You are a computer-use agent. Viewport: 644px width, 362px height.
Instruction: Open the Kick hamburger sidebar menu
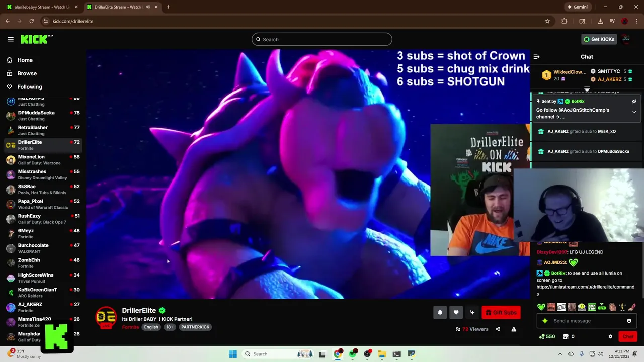(11, 39)
